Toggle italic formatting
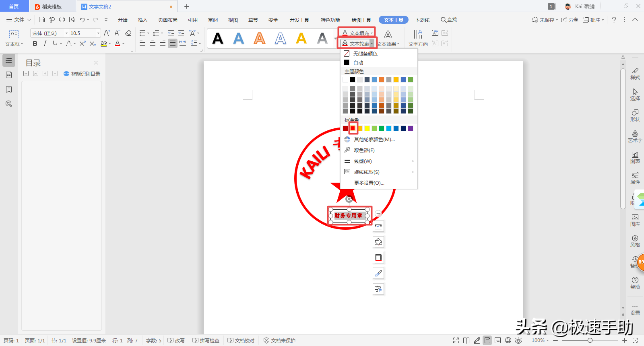 pyautogui.click(x=45, y=43)
